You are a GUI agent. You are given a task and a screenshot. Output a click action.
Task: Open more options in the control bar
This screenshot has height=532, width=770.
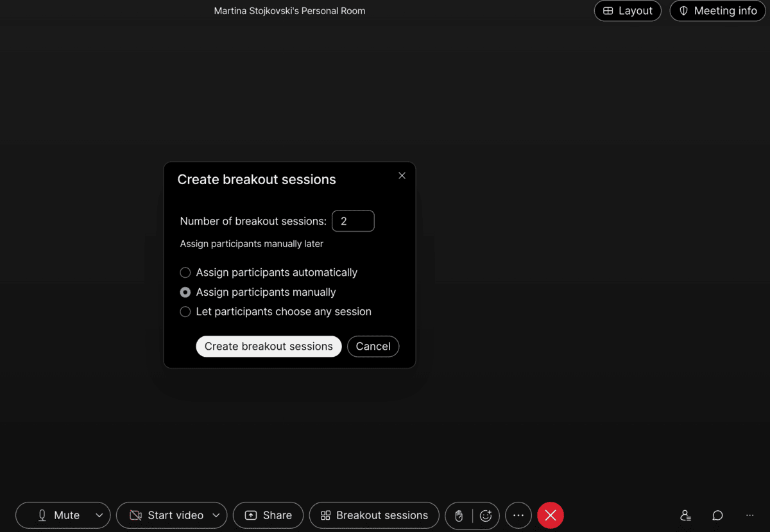coord(518,515)
